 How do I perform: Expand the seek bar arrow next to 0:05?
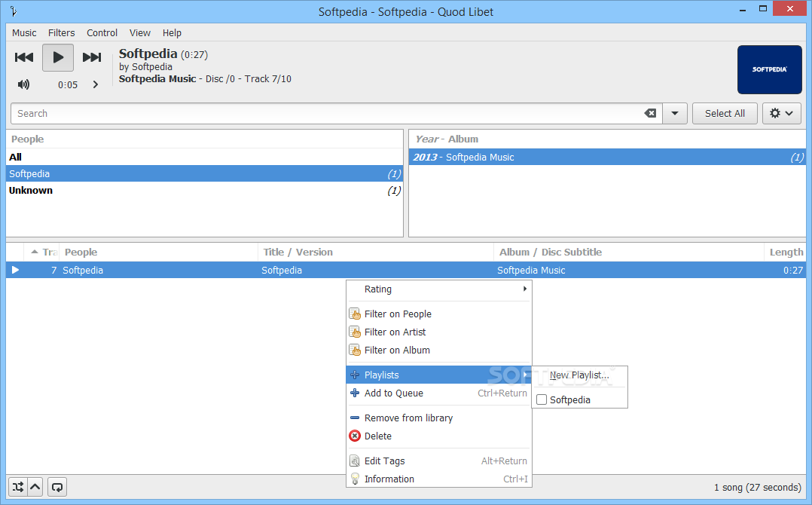pos(95,84)
